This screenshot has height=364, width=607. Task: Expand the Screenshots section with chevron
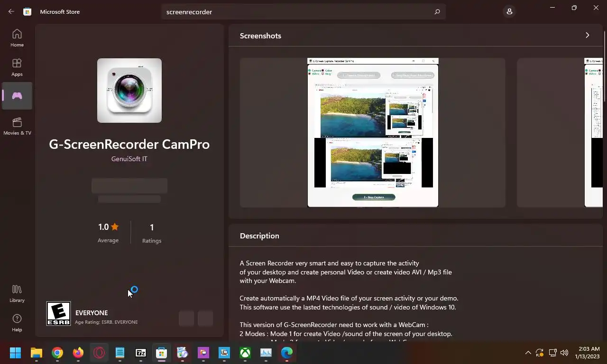pyautogui.click(x=587, y=35)
